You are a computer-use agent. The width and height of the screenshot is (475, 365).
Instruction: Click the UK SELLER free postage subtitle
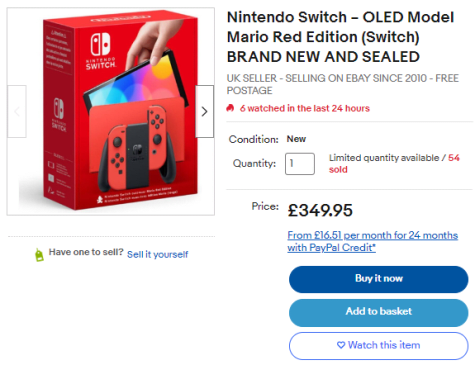click(x=343, y=84)
